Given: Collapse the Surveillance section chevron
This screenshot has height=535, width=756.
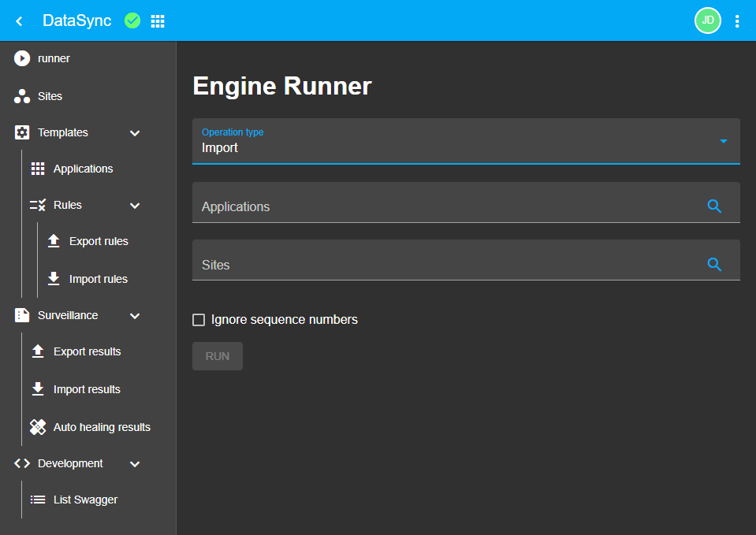Looking at the screenshot, I should 135,316.
